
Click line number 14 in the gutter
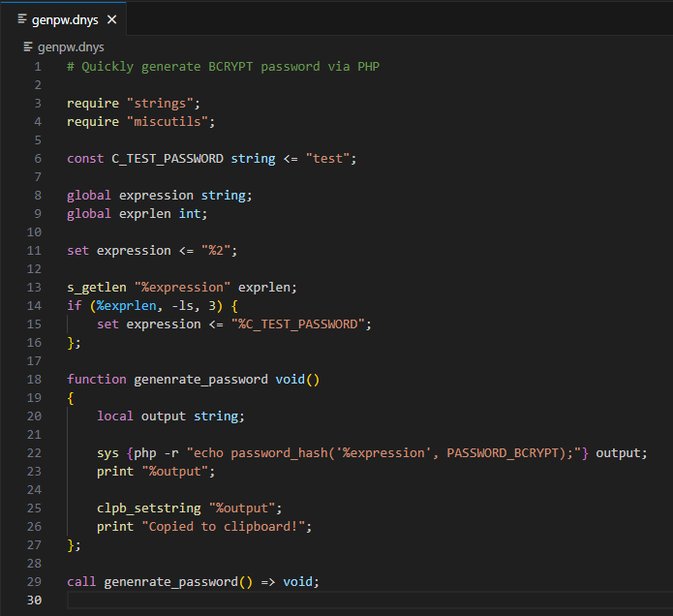[x=34, y=306]
